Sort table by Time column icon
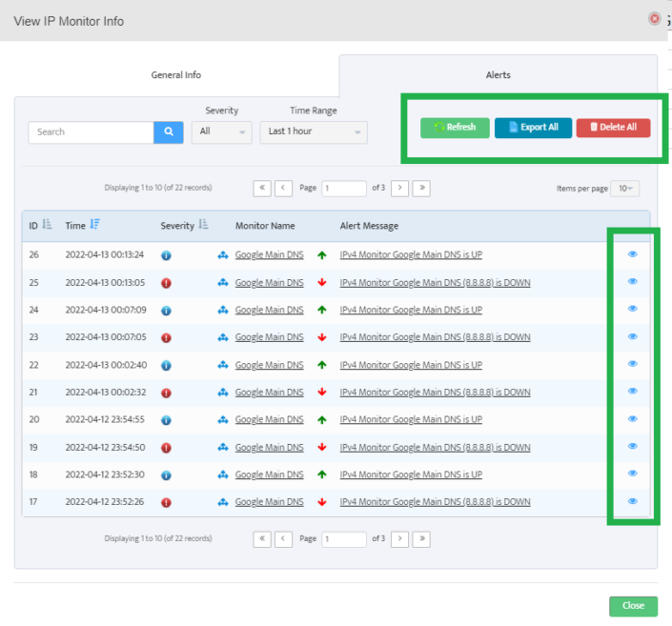This screenshot has height=626, width=672. click(x=94, y=224)
